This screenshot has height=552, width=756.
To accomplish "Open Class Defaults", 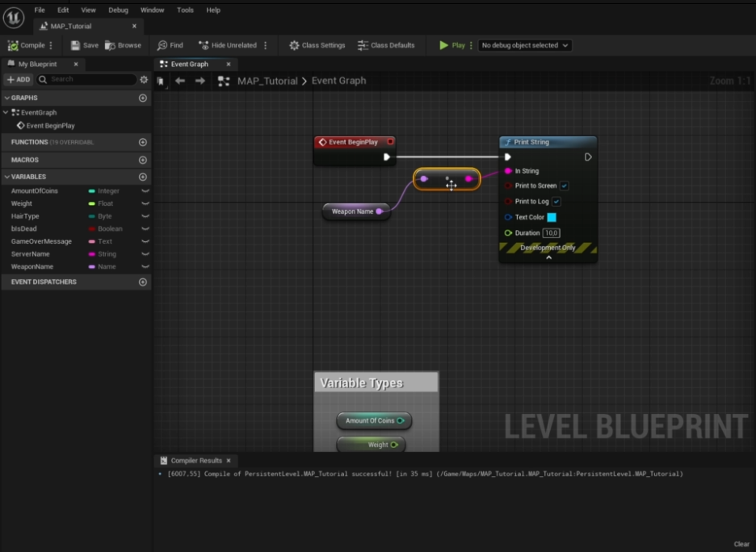I will (386, 45).
